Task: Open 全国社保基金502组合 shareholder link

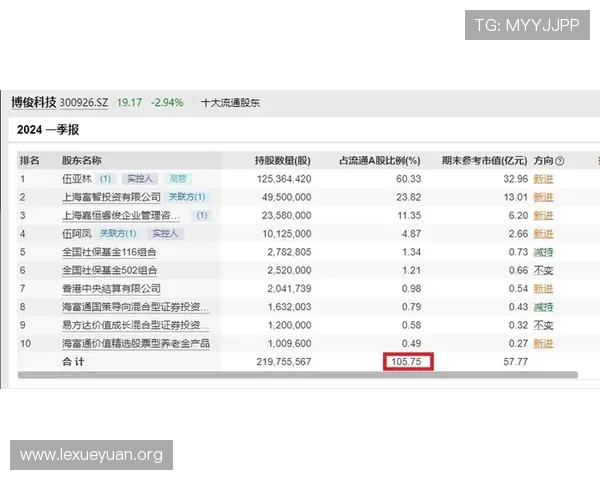Action: tap(109, 271)
